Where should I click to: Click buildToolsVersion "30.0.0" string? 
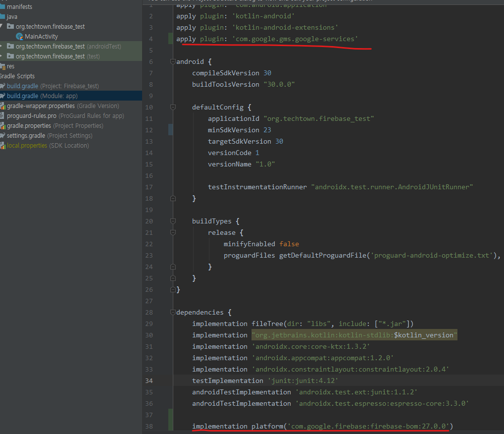pyautogui.click(x=279, y=84)
